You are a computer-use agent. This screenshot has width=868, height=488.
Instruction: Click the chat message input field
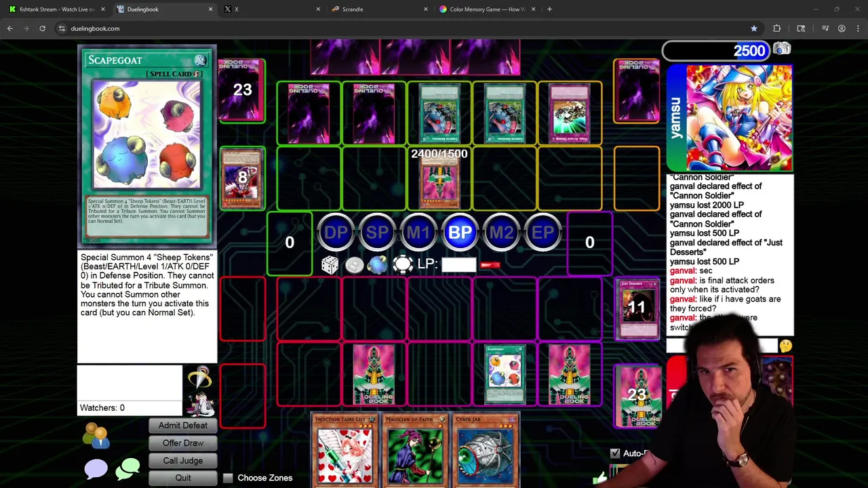point(723,346)
